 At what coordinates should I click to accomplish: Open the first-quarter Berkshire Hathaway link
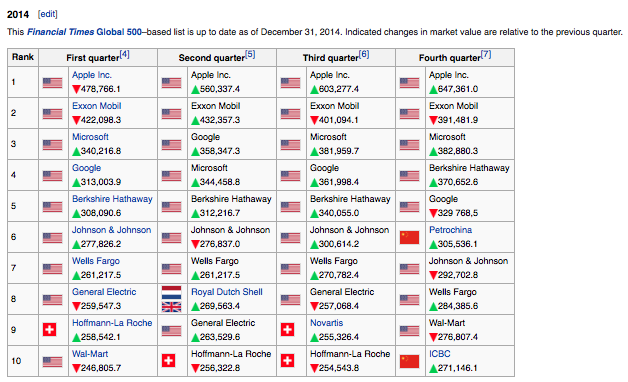(112, 199)
